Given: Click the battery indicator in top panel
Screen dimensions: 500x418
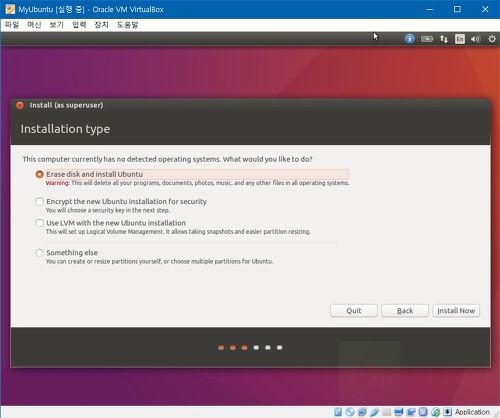Looking at the screenshot, I should [x=427, y=39].
